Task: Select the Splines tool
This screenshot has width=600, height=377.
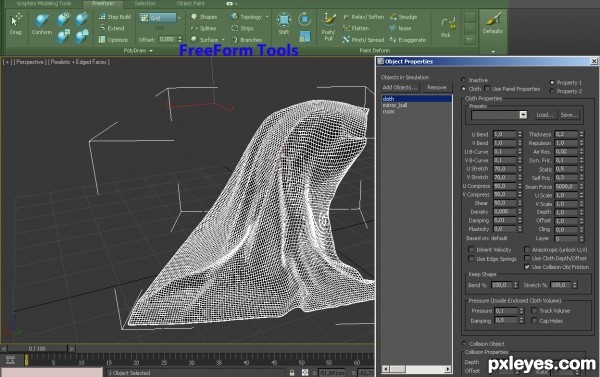Action: coord(204,28)
